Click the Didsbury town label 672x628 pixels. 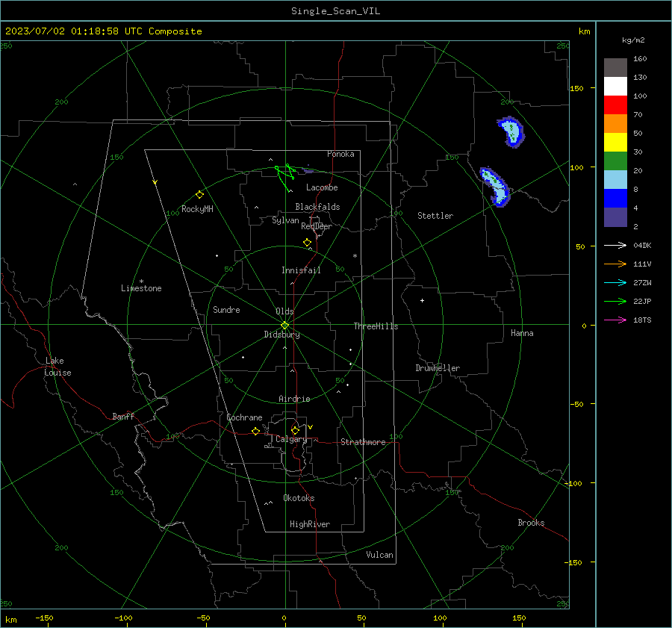click(x=281, y=335)
